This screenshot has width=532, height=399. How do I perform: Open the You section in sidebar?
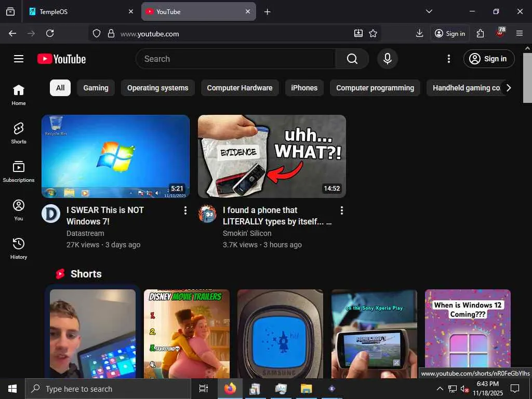coord(19,210)
